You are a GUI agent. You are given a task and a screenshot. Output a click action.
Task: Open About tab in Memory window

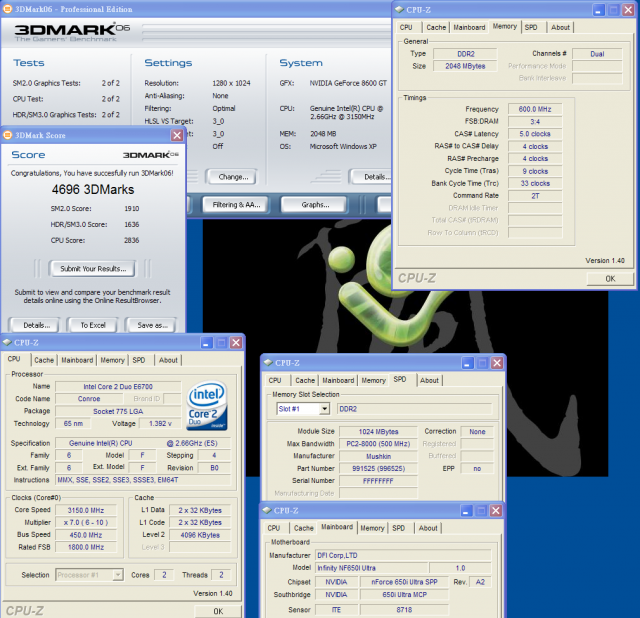point(560,27)
